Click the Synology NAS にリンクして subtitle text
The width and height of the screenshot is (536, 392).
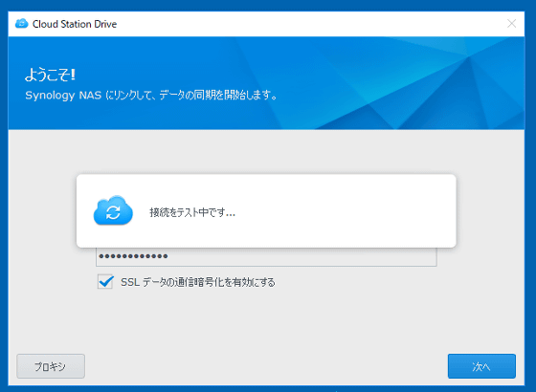tap(151, 95)
